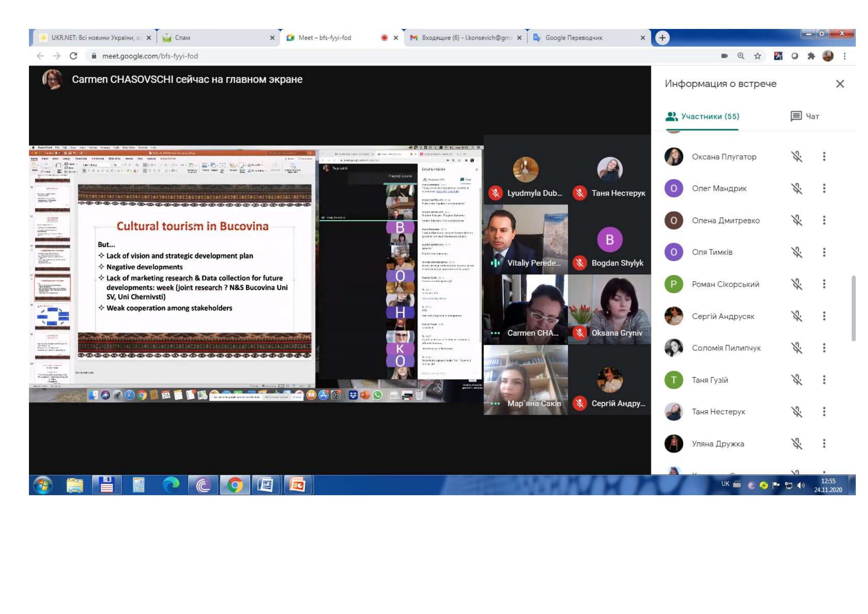Click the camera icon in address bar

point(724,56)
